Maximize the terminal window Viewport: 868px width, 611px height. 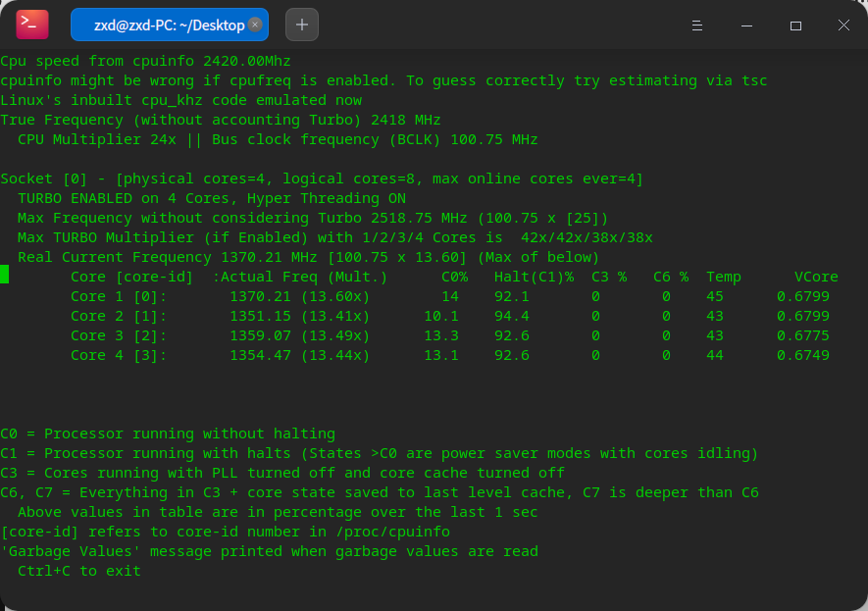pyautogui.click(x=795, y=25)
